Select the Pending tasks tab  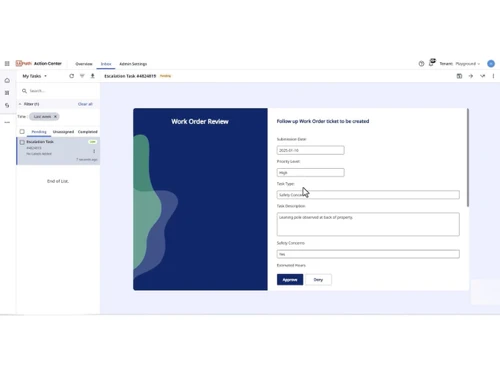point(39,132)
